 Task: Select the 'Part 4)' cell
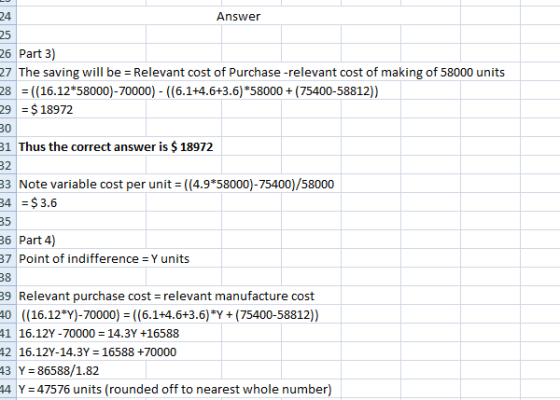pyautogui.click(x=37, y=240)
